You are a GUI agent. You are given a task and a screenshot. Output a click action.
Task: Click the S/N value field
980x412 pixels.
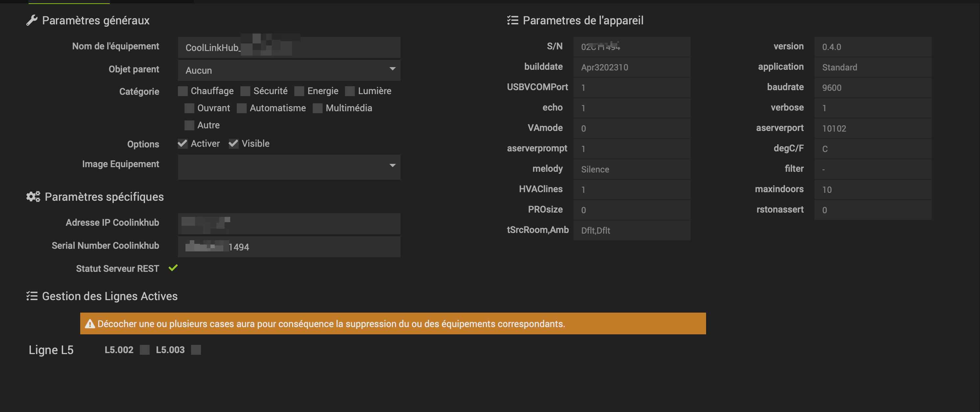tap(632, 47)
